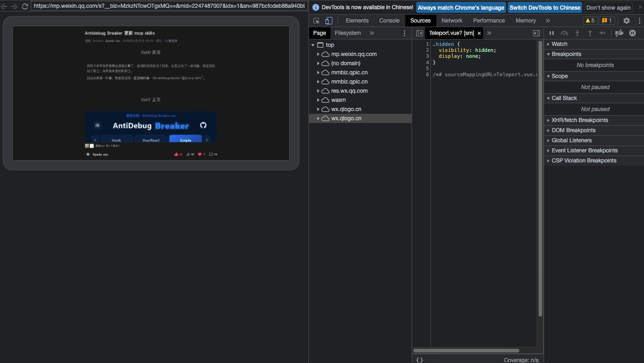Screen dimensions: 644x363
Task: Show more DevTools panels via the chevron after Memory
Action: click(x=548, y=21)
